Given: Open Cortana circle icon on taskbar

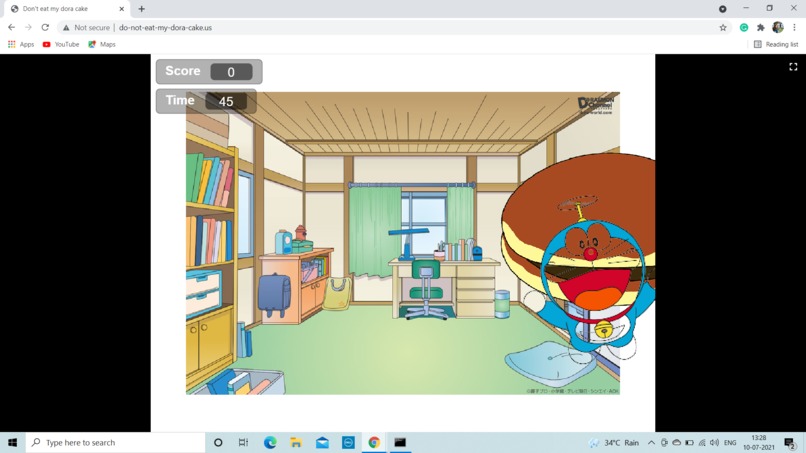Looking at the screenshot, I should 218,442.
